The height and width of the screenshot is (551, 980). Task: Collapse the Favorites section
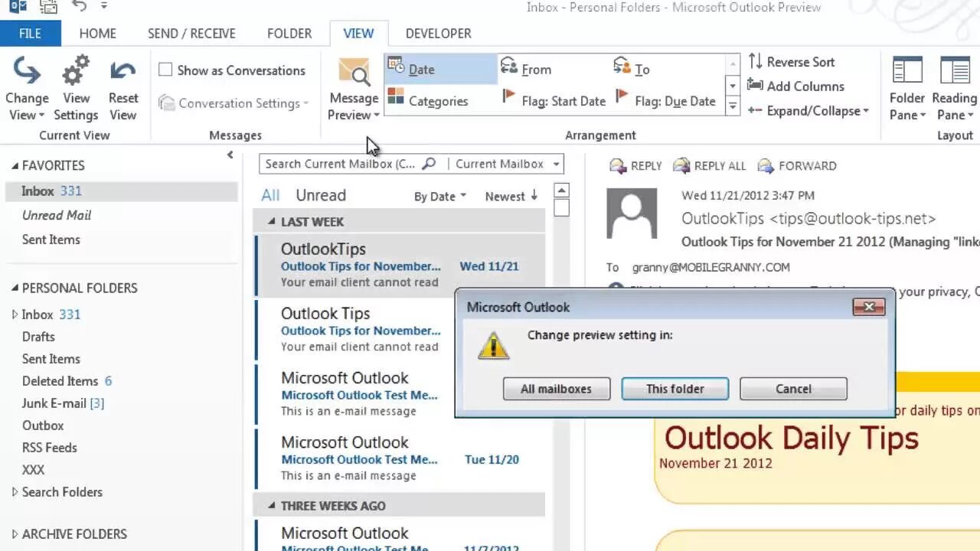[15, 165]
